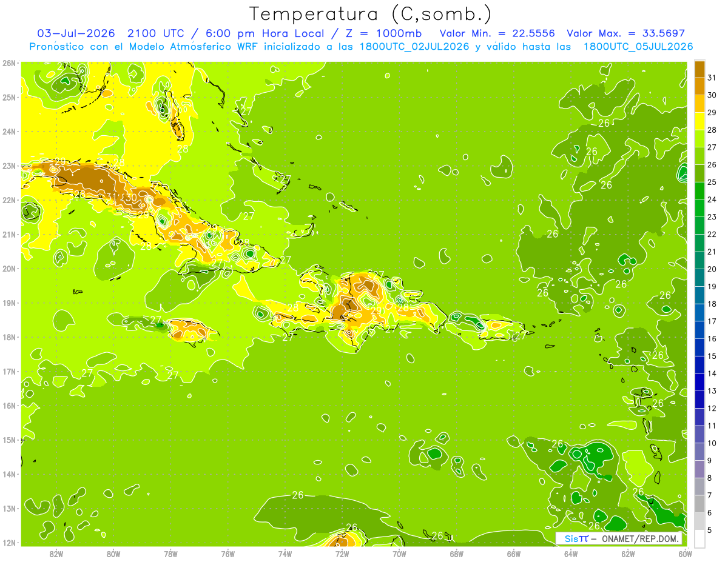
Task: Click the colorbar label "12"
Action: [x=712, y=409]
